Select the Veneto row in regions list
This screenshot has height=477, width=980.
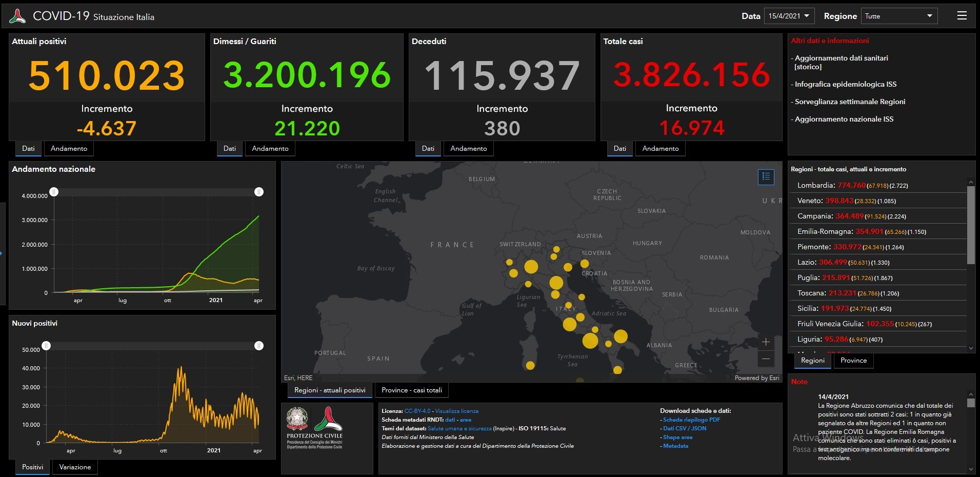point(877,201)
